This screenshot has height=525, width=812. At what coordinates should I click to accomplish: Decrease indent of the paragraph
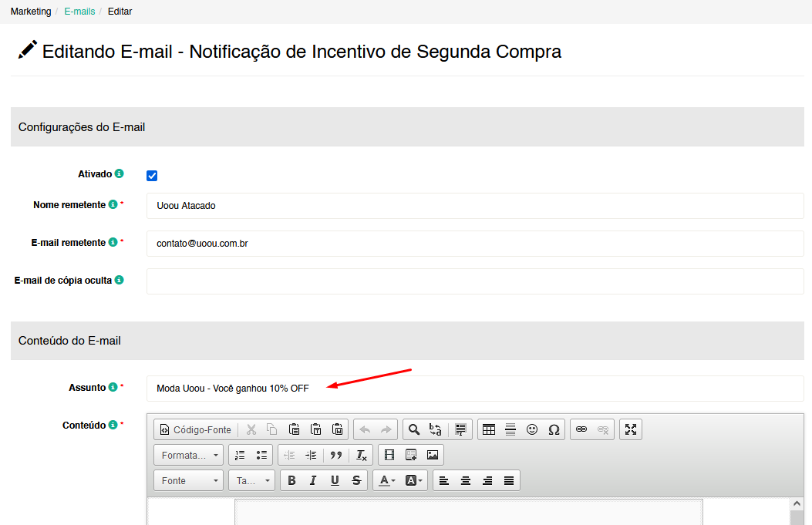(289, 455)
